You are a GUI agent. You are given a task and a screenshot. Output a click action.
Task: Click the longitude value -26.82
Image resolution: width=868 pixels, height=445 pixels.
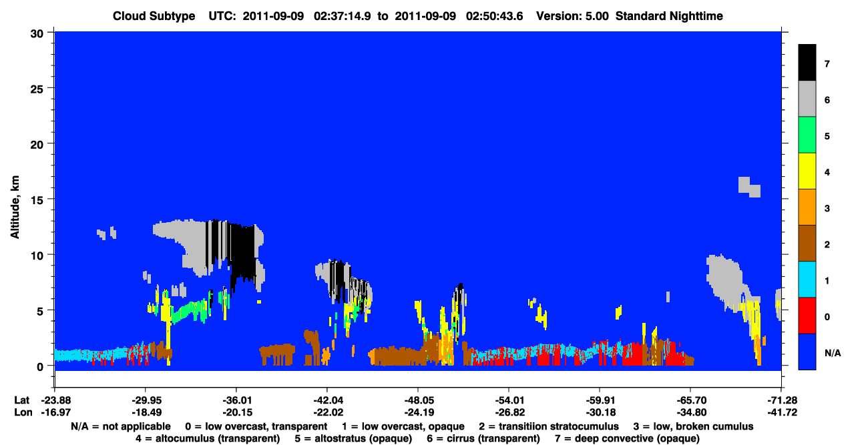(x=508, y=412)
